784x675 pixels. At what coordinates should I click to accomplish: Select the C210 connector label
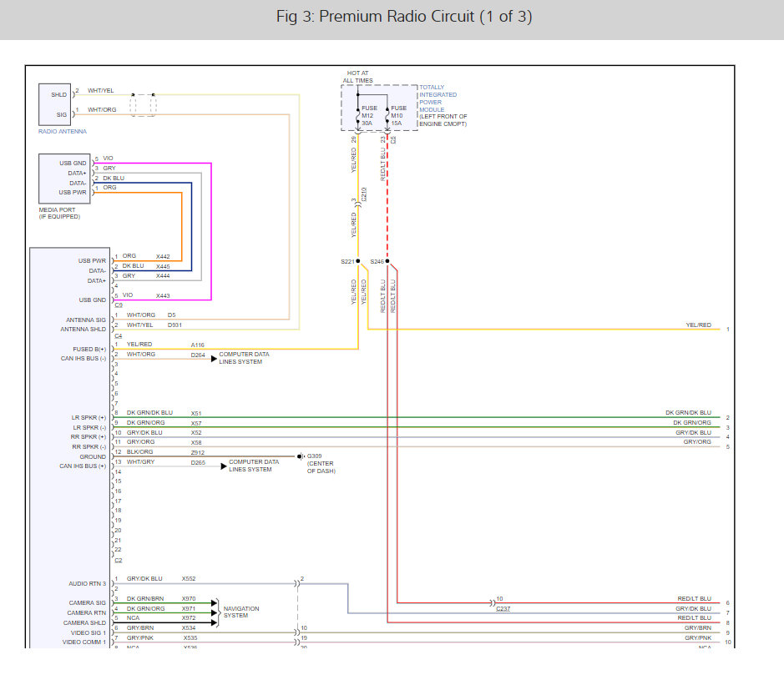point(364,194)
